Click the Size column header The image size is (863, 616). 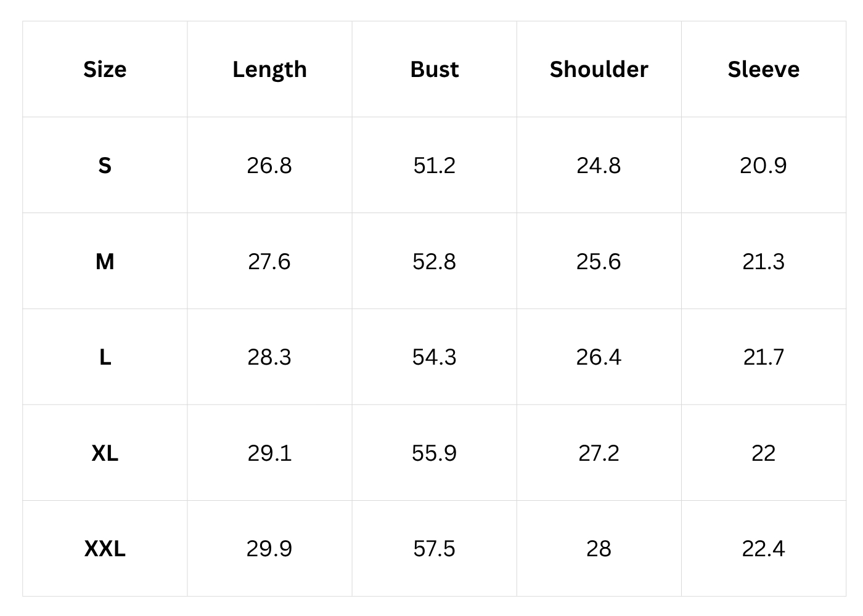pos(105,69)
